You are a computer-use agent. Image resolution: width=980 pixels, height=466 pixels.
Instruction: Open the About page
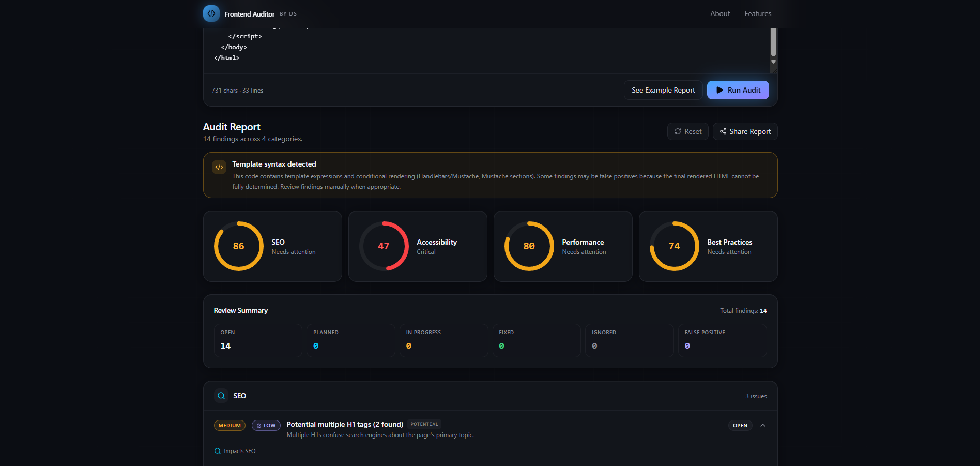(720, 14)
